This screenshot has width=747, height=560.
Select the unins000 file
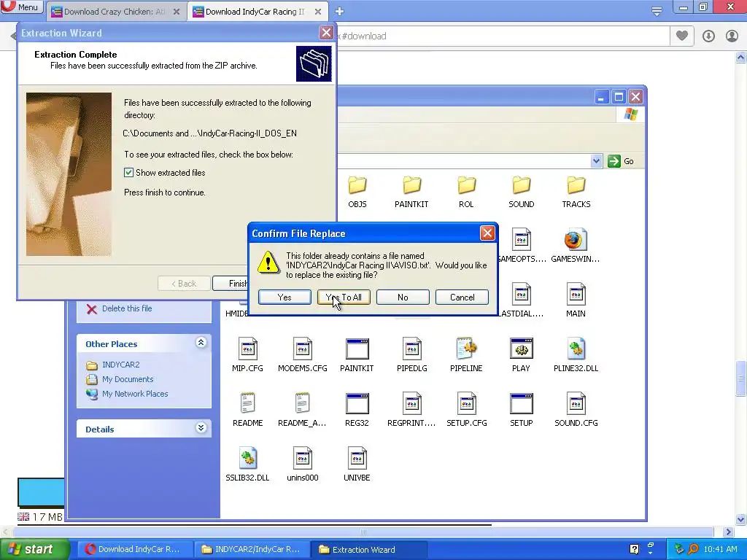[x=303, y=464]
